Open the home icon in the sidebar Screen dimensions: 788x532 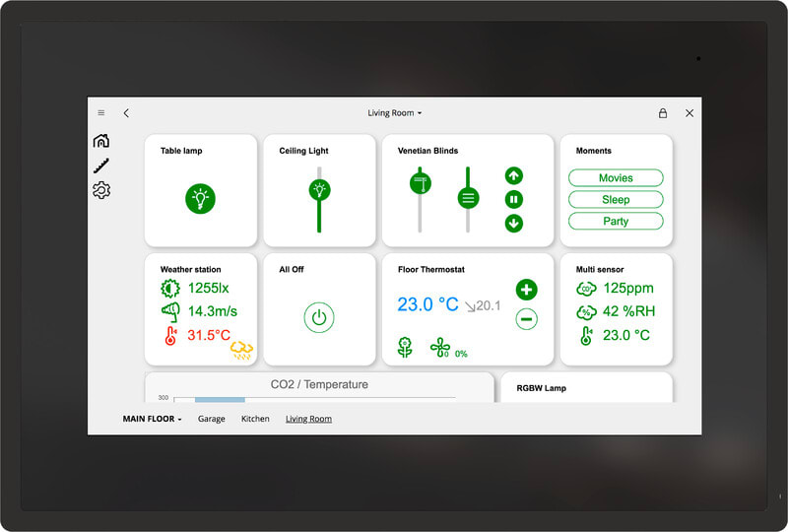tap(100, 141)
